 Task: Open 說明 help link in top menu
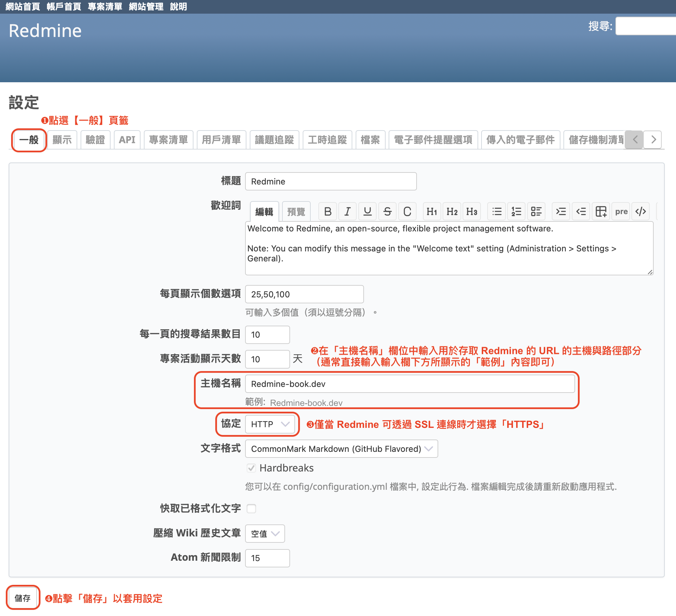coord(178,7)
